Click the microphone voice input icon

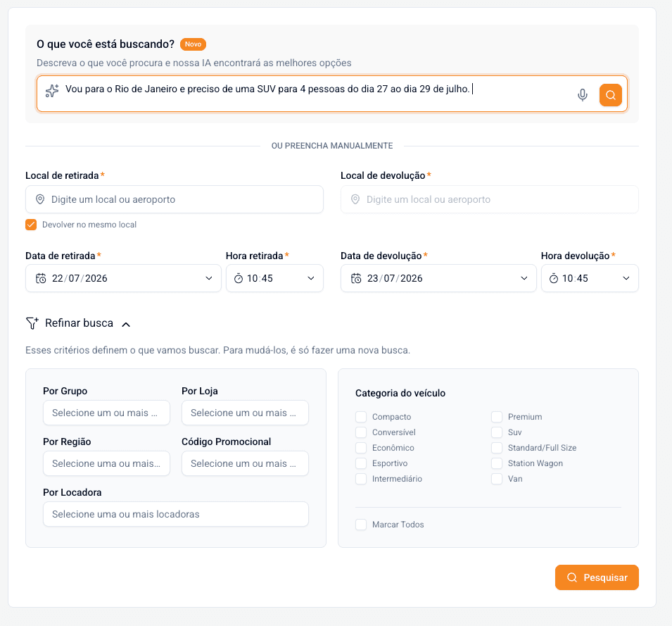582,95
